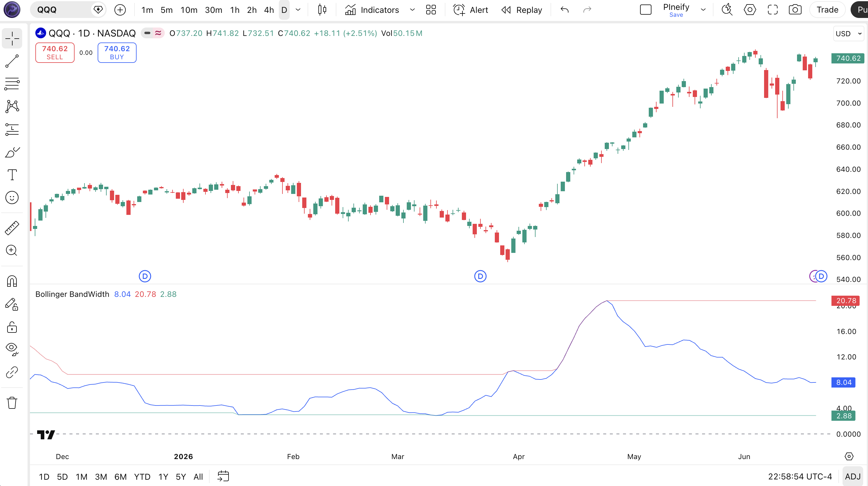
Task: Open the Plneify layout name menu
Action: (x=676, y=10)
